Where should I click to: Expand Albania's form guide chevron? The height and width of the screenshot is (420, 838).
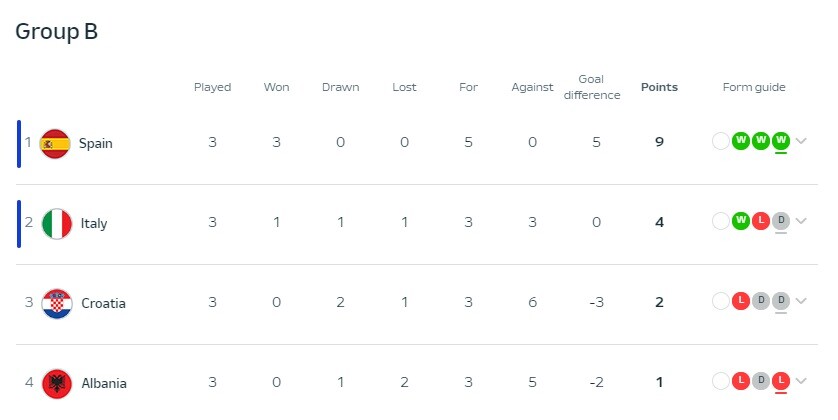click(x=801, y=381)
